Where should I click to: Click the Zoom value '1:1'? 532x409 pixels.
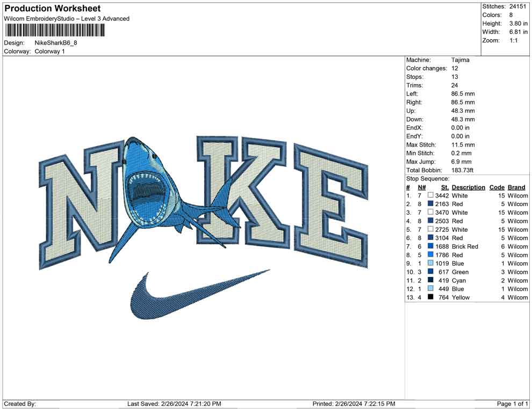click(x=513, y=40)
